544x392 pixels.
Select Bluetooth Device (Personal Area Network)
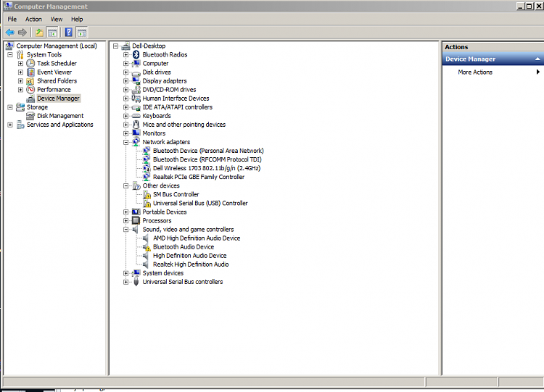(208, 151)
